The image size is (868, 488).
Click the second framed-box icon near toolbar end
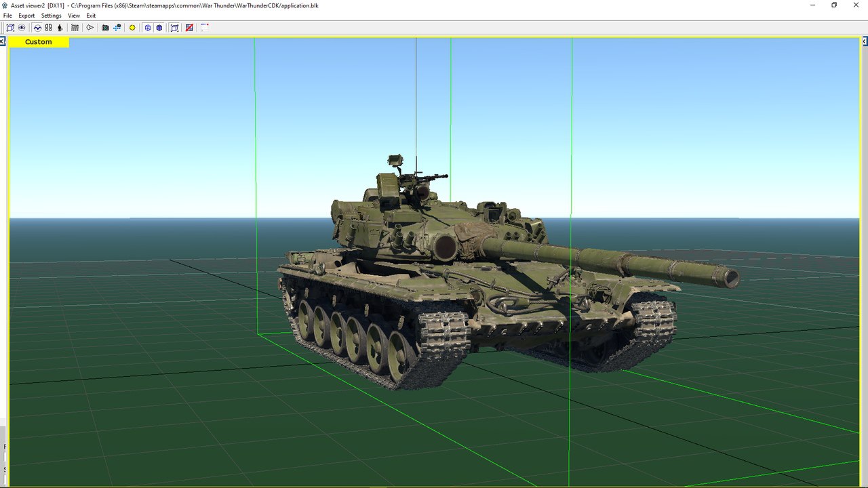(x=174, y=28)
